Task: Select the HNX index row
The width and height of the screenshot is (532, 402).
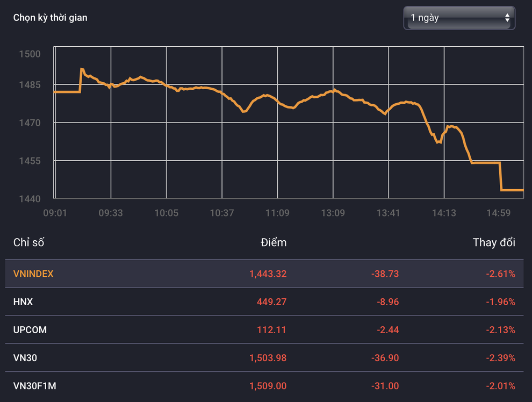Action: click(264, 301)
